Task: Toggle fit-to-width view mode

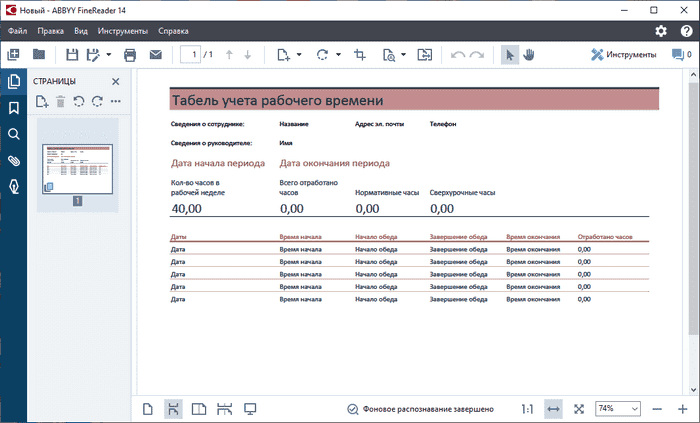Action: pyautogui.click(x=553, y=409)
